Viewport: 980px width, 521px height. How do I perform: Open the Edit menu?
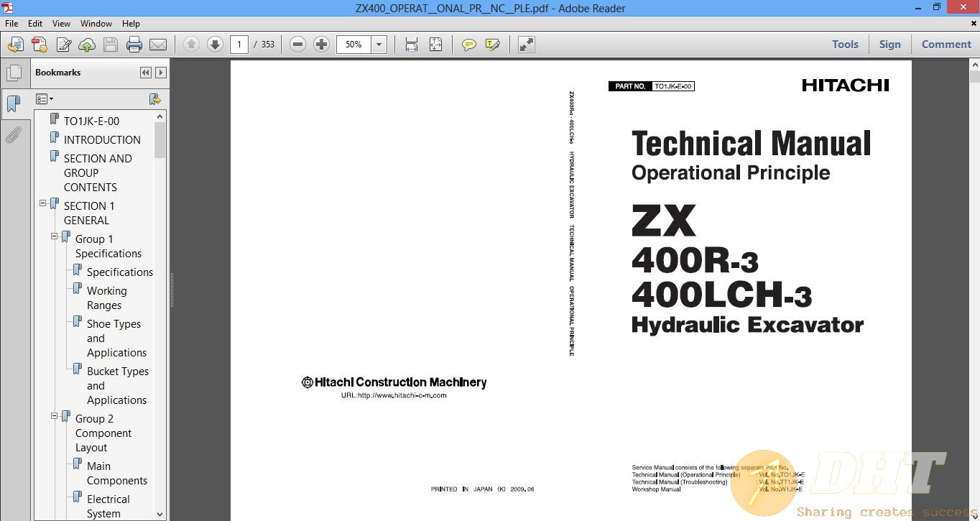[35, 24]
